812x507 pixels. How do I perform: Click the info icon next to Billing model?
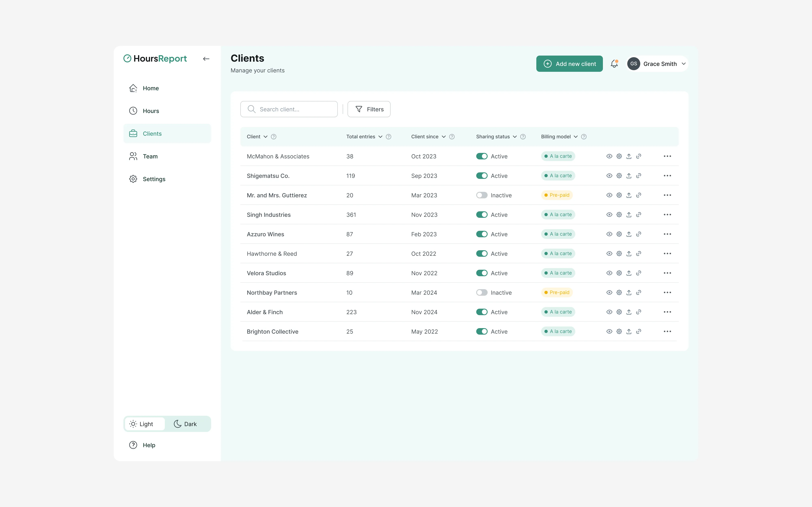[584, 136]
